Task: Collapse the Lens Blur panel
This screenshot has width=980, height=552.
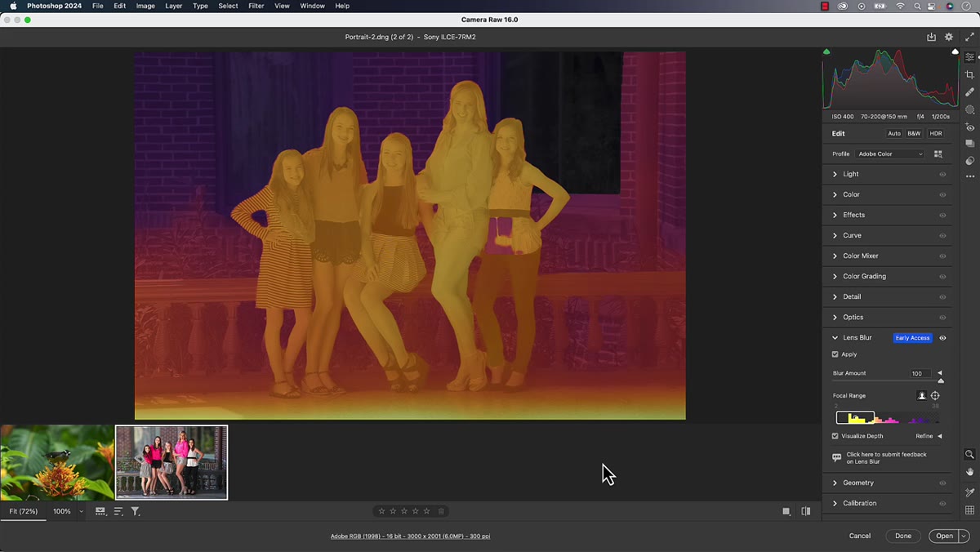Action: click(x=835, y=338)
